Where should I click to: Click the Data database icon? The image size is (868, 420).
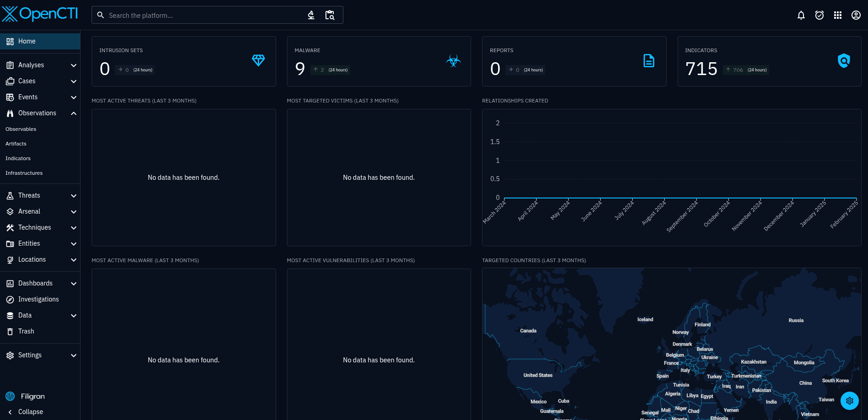(10, 315)
